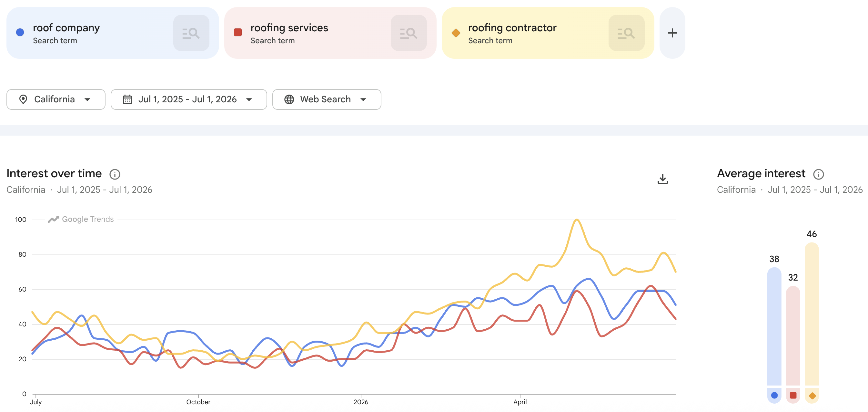Click the 60 y-axis value
Image resolution: width=868 pixels, height=412 pixels.
pyautogui.click(x=22, y=289)
